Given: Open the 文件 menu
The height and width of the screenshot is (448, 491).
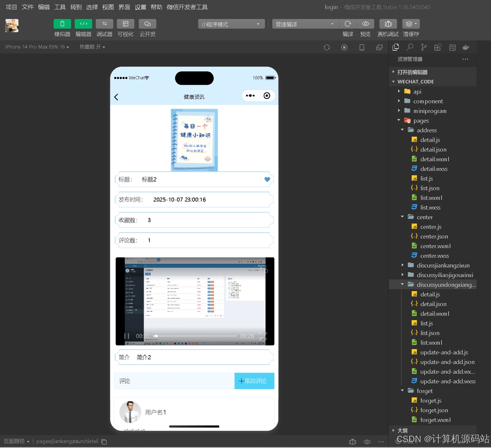Looking at the screenshot, I should click(28, 7).
